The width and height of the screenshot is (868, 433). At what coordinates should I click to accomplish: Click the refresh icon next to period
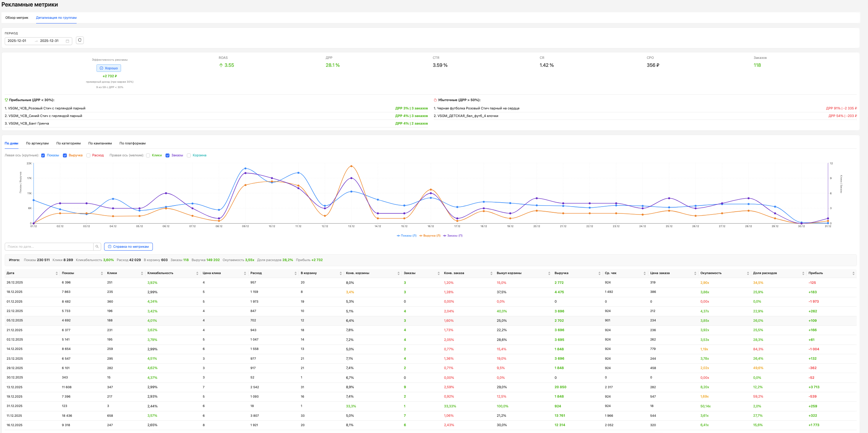80,40
